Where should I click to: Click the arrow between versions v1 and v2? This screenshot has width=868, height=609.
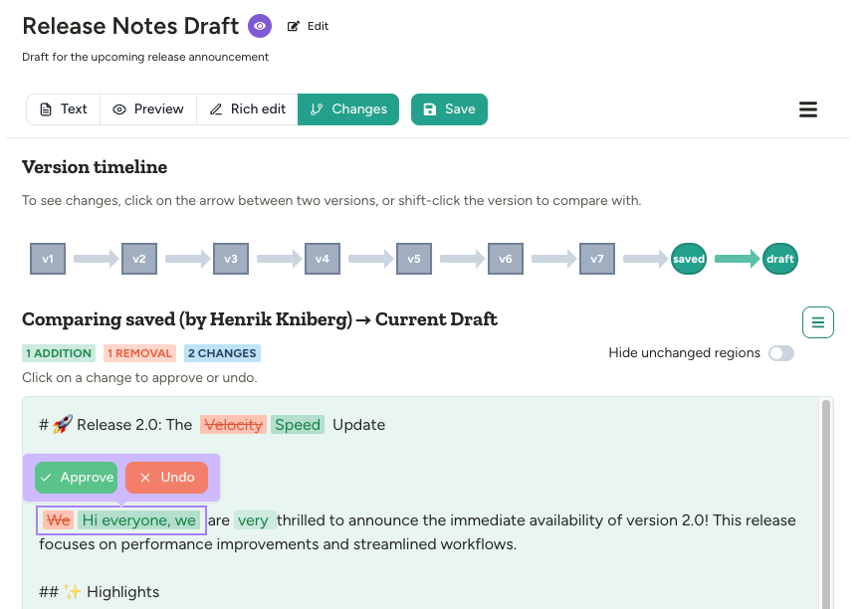tap(94, 258)
